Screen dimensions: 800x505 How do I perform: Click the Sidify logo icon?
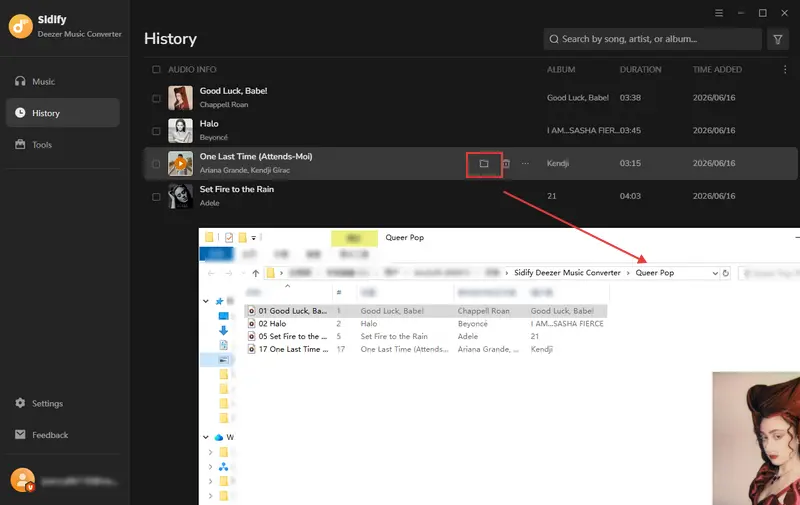coord(21,26)
